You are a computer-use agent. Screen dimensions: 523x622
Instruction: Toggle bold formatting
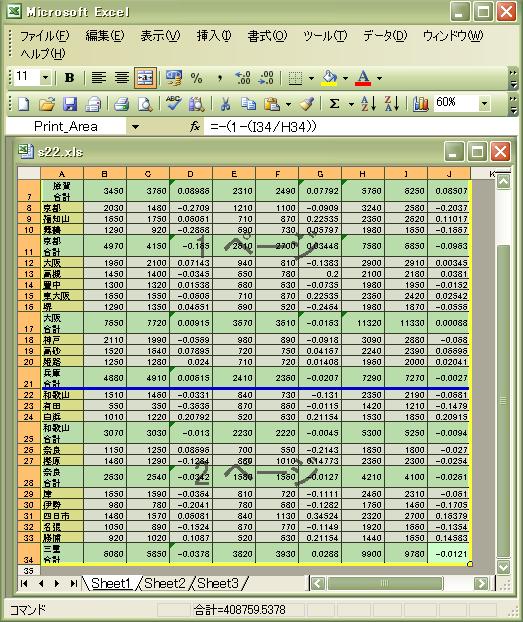[x=69, y=78]
